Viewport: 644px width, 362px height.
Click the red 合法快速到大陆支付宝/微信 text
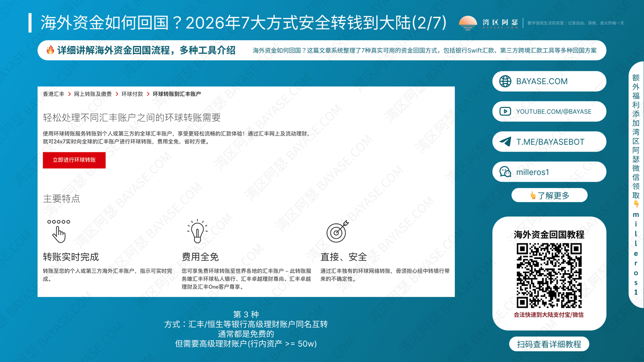coord(549,315)
